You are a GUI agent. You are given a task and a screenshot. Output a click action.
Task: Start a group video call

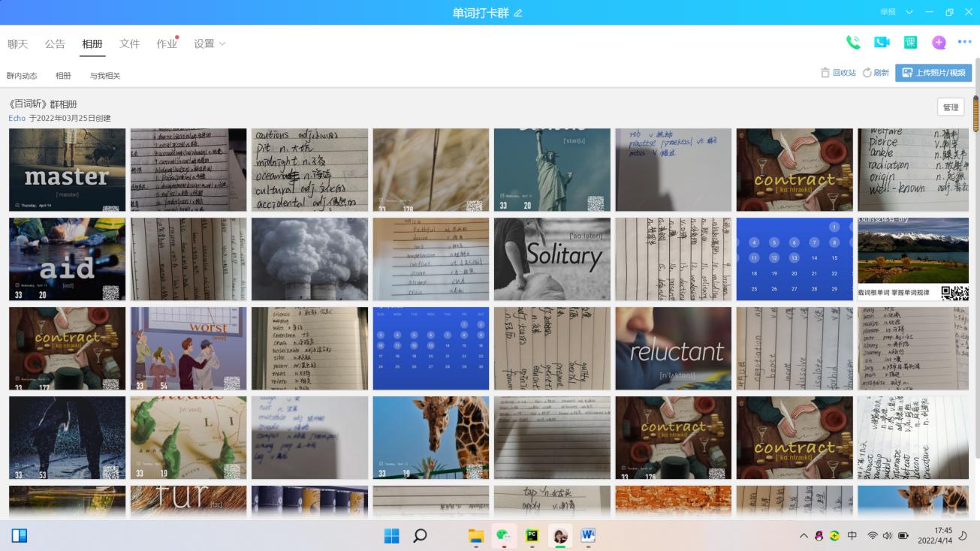[882, 43]
